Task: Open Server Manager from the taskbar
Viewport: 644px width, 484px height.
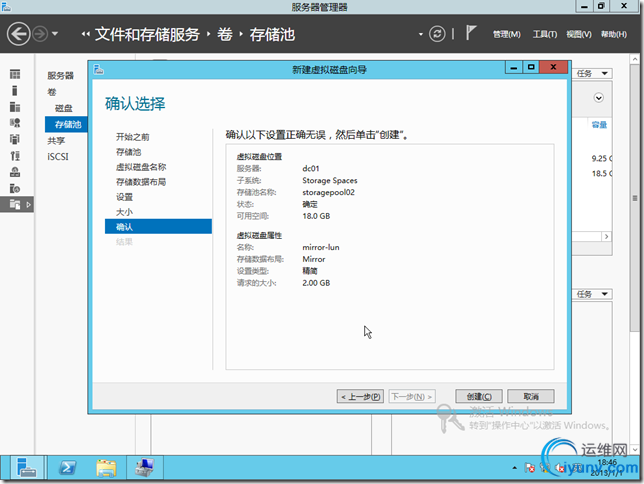Action: (27, 468)
